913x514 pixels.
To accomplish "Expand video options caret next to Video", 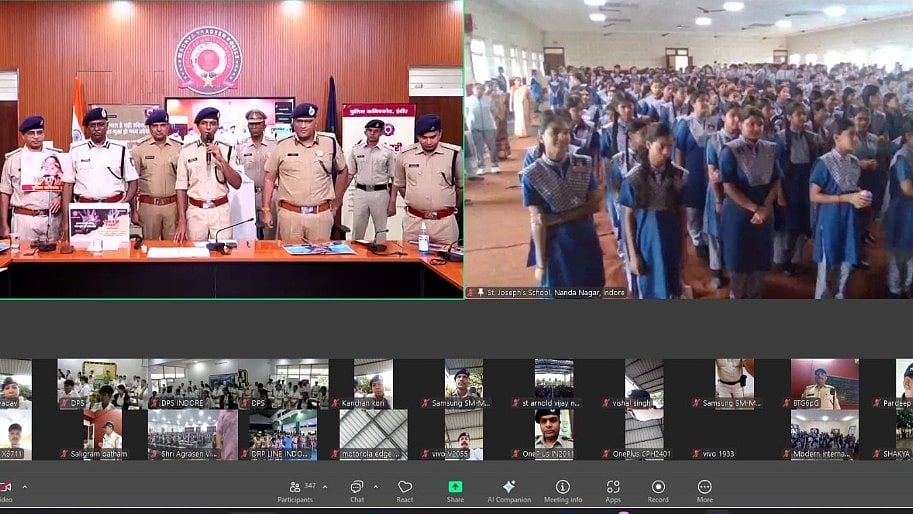I will point(25,488).
